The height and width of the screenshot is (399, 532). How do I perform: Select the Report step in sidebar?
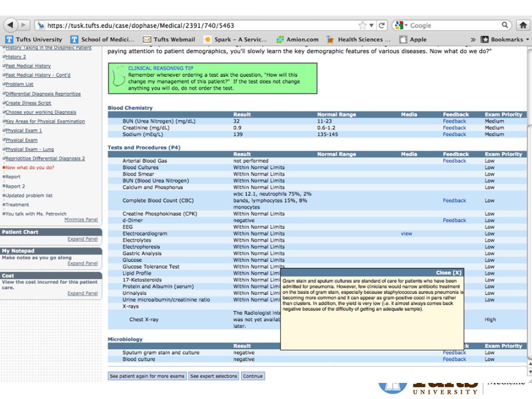click(x=13, y=177)
